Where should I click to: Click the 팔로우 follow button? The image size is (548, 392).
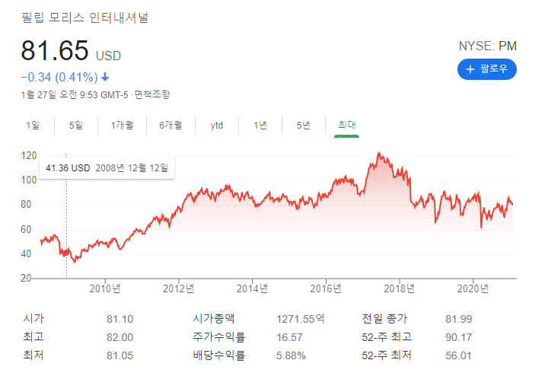(486, 69)
